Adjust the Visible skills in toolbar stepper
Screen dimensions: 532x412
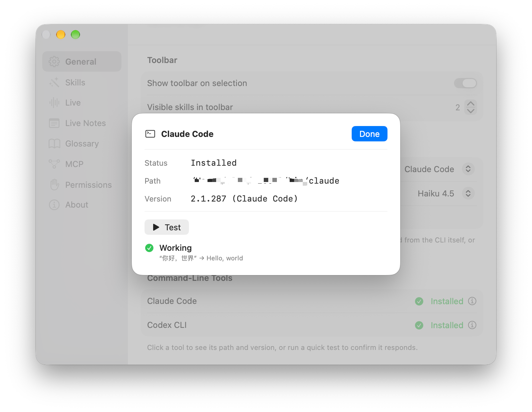[x=471, y=107]
